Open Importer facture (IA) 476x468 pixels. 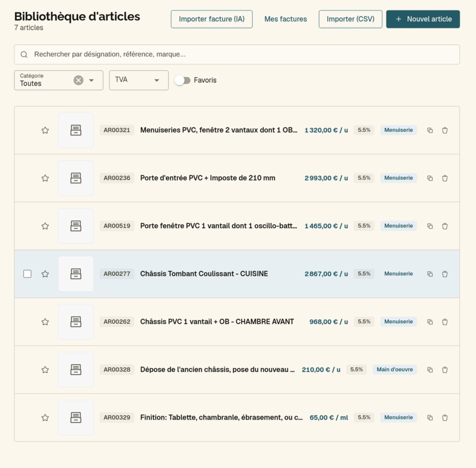212,19
